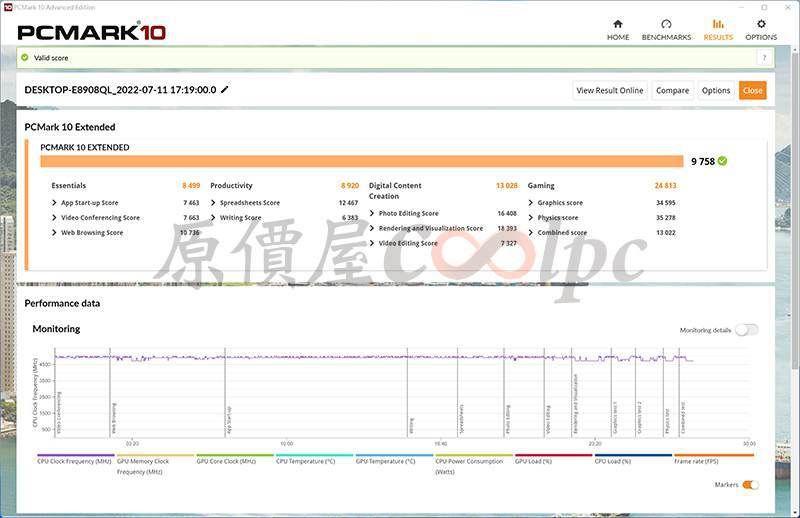
Task: Expand Spreadsheets Score row
Action: point(213,203)
